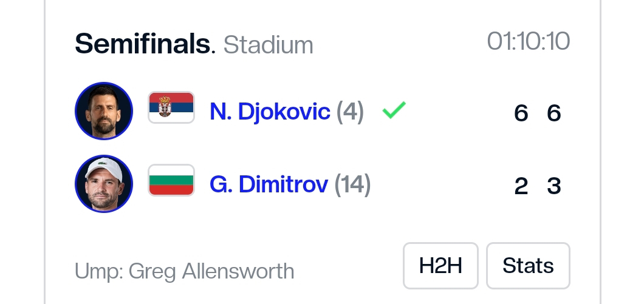This screenshot has height=304, width=644.
Task: Click the match duration 01:10:10
Action: (528, 41)
